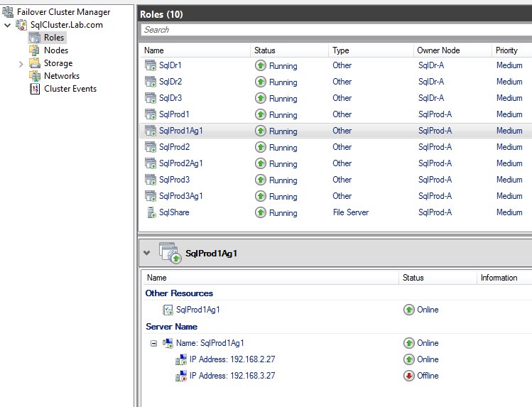Click the server name icon beside Name: SqlProd1Ag1
This screenshot has width=532, height=407.
(168, 343)
